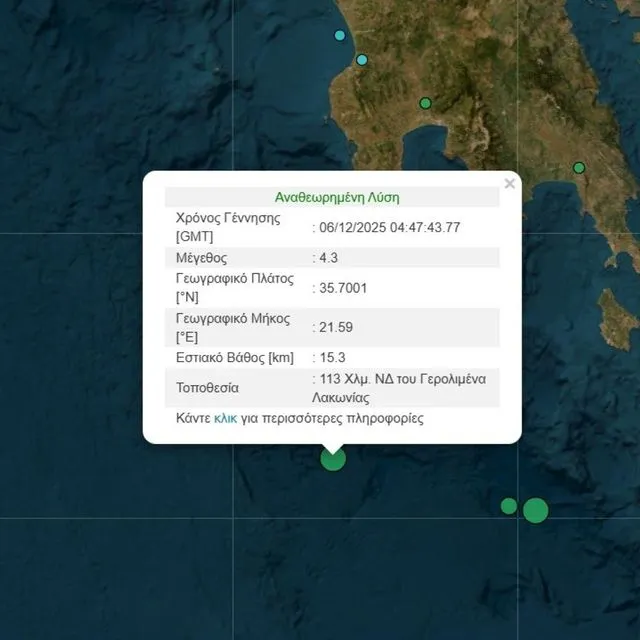
Task: Select the lower cyan marker on west coast
Action: 362,60
